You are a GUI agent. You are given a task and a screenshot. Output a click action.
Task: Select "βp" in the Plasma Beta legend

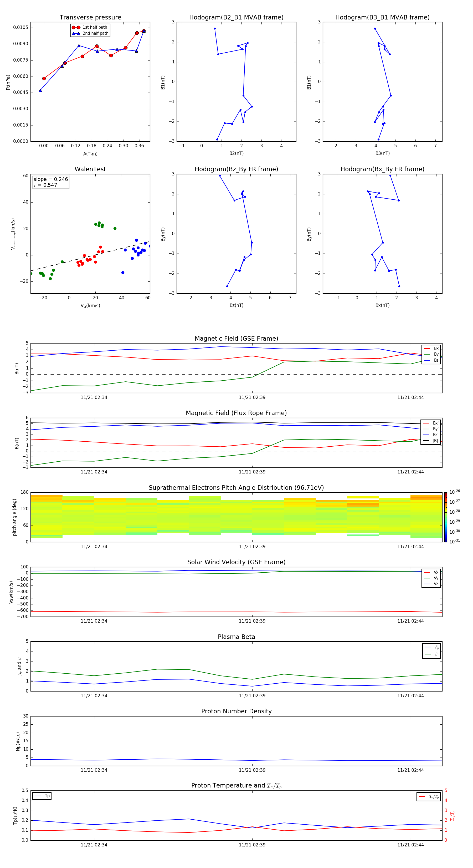click(x=431, y=647)
